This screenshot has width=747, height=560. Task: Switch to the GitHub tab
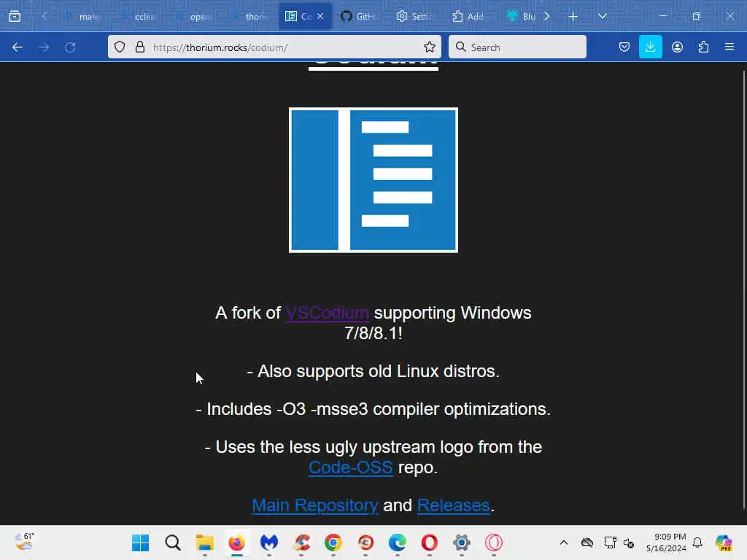360,16
